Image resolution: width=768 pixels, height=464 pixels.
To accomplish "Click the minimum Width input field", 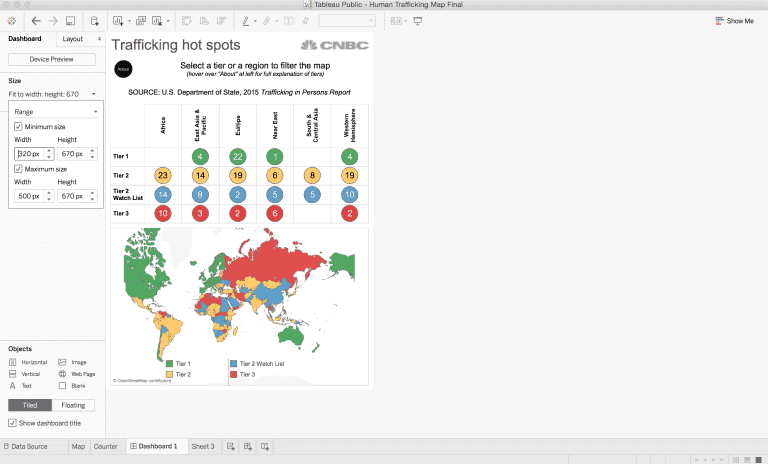I will [x=30, y=154].
